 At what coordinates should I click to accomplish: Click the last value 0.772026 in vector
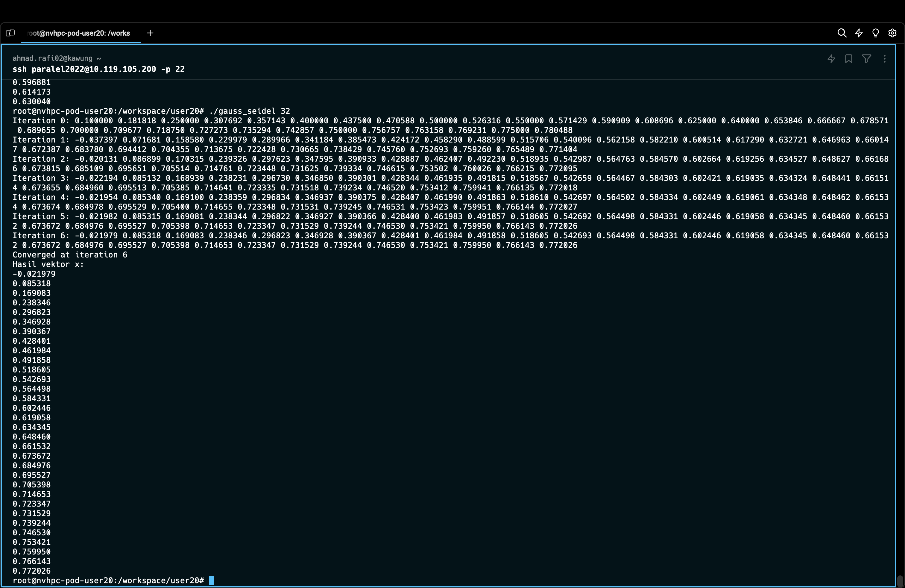pyautogui.click(x=31, y=571)
